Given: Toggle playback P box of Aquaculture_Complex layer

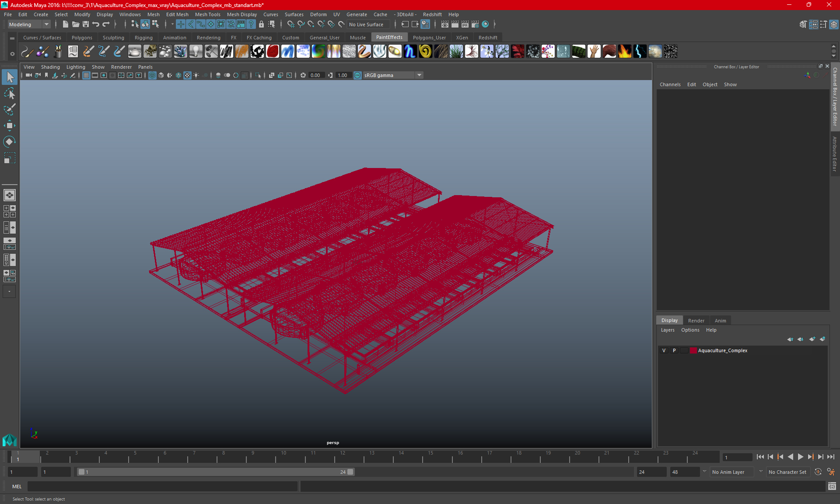Looking at the screenshot, I should coord(674,350).
